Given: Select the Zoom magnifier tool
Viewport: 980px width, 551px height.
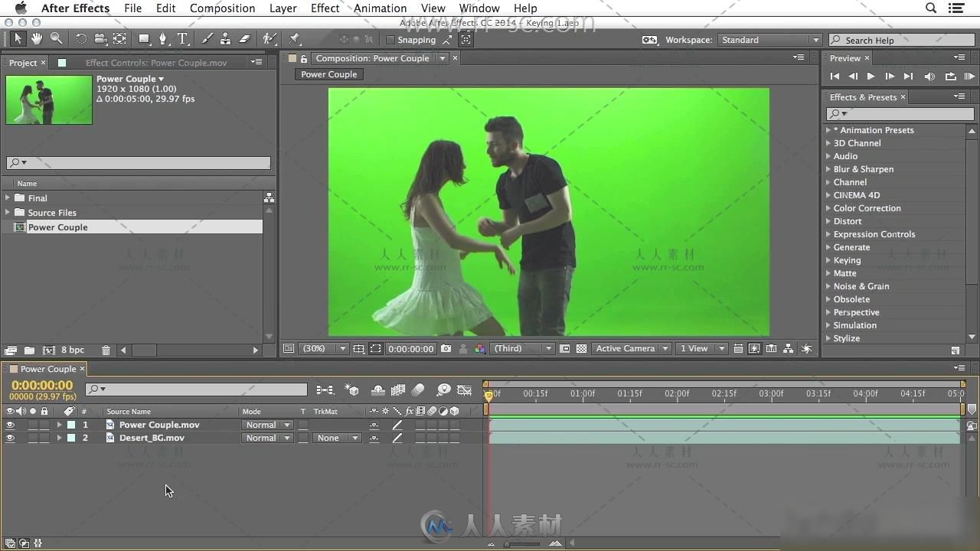Looking at the screenshot, I should click(x=56, y=39).
